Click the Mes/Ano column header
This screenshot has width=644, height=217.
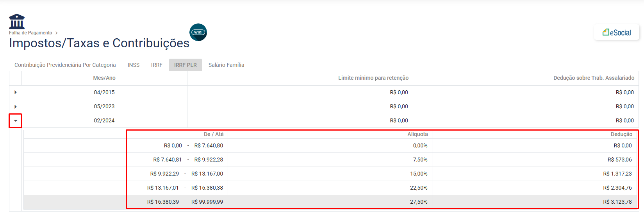click(104, 78)
